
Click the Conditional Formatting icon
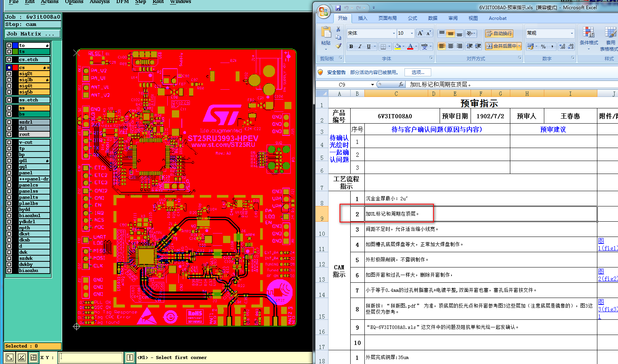pyautogui.click(x=589, y=32)
